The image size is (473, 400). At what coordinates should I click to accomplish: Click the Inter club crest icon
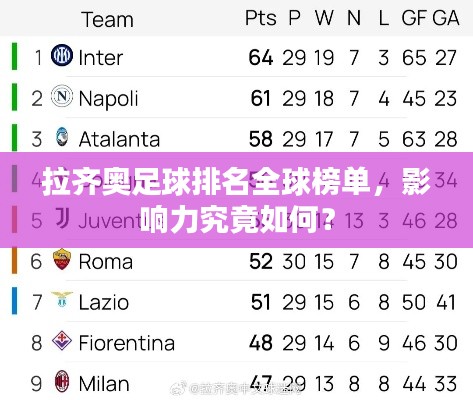point(62,55)
